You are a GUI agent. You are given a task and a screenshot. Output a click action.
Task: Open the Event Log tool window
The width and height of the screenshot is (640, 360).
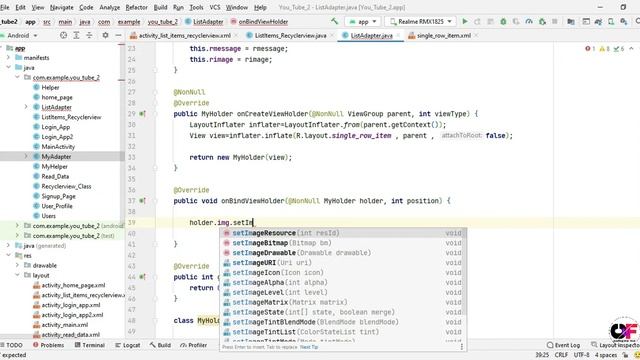563,345
